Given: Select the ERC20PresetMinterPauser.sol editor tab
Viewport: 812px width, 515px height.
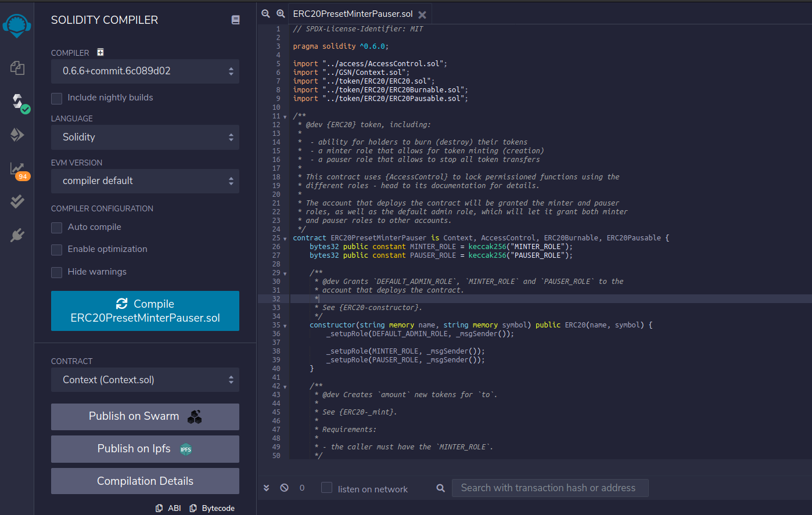Looking at the screenshot, I should pyautogui.click(x=353, y=14).
